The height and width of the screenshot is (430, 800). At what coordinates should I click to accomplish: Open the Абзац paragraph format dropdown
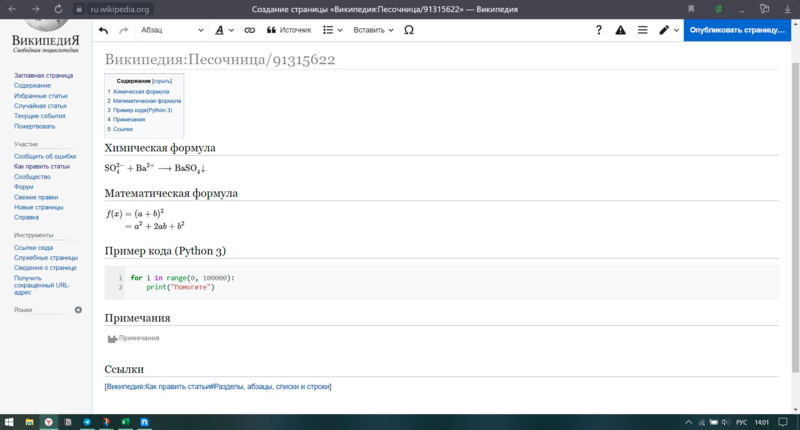[x=170, y=30]
